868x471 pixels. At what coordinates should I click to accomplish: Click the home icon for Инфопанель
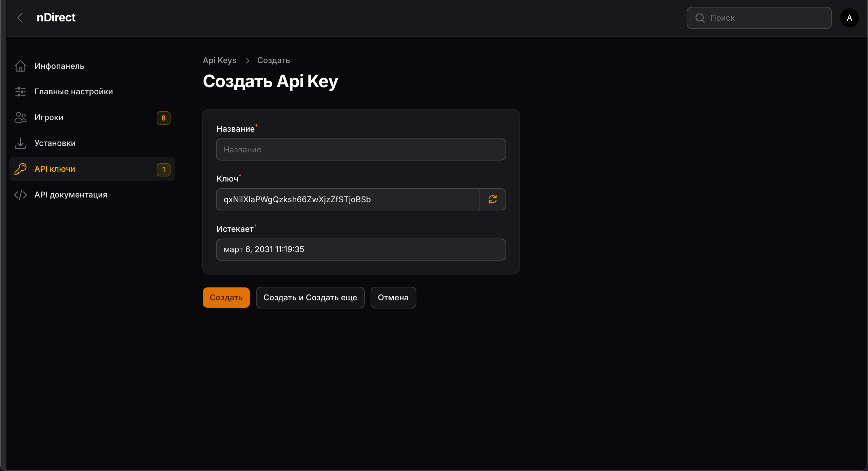(20, 66)
